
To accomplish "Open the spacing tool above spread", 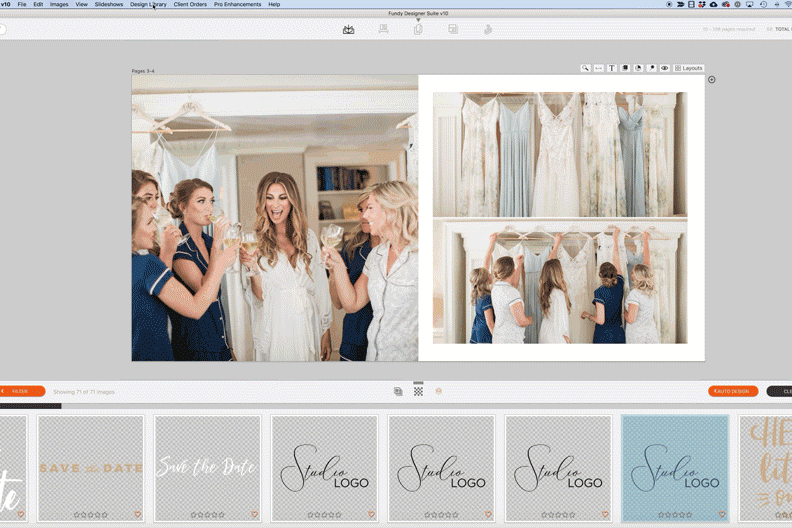I will coord(599,68).
